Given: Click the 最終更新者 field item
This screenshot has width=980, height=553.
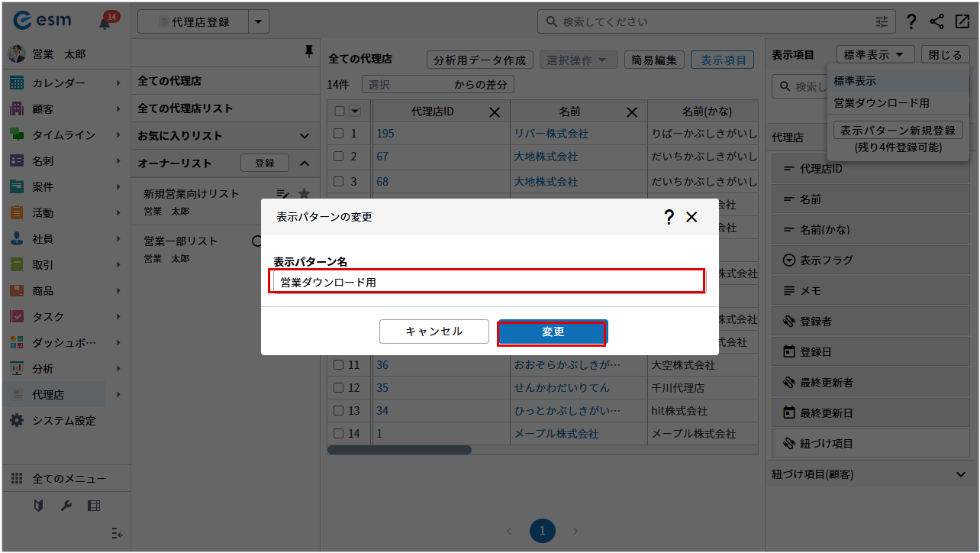Looking at the screenshot, I should click(x=869, y=383).
